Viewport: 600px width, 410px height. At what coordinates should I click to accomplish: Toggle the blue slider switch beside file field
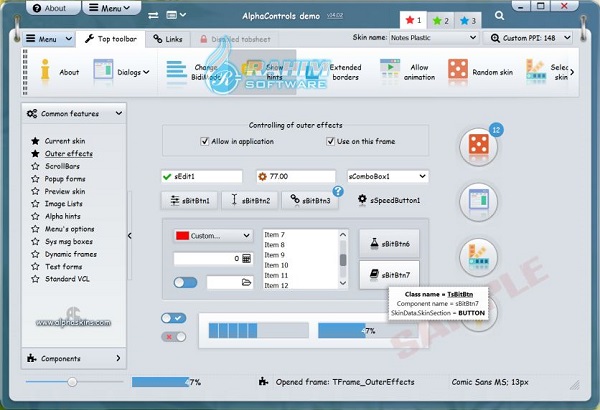pyautogui.click(x=185, y=283)
